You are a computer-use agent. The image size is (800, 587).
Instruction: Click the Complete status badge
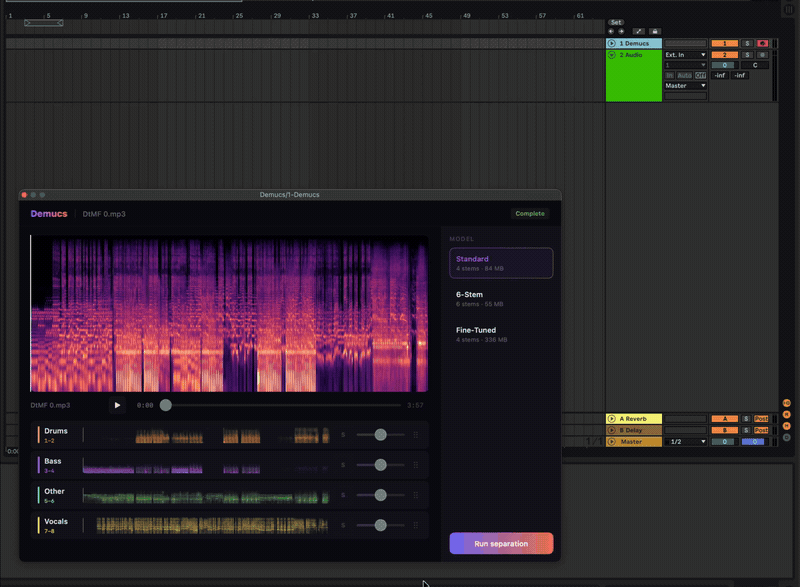[x=530, y=214]
